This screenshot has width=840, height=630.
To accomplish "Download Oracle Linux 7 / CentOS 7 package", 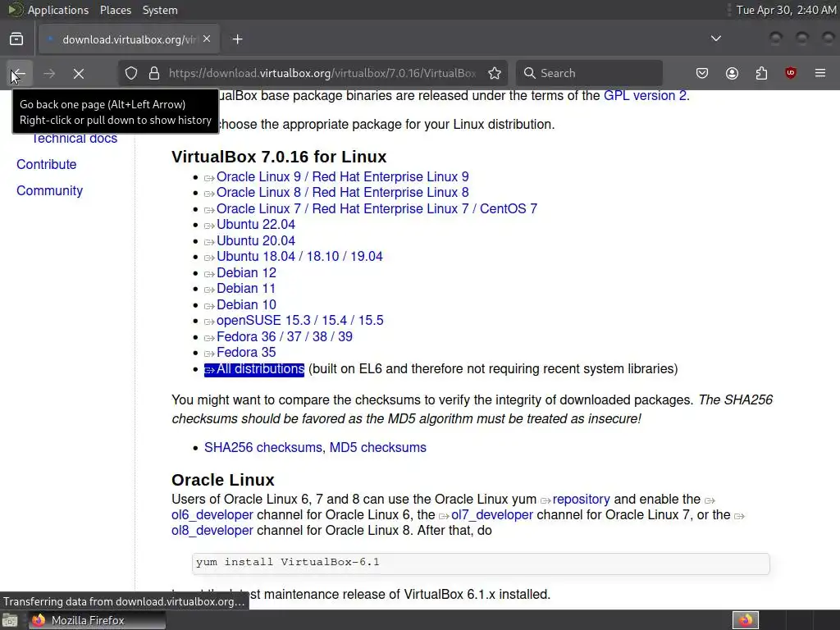I will click(377, 208).
